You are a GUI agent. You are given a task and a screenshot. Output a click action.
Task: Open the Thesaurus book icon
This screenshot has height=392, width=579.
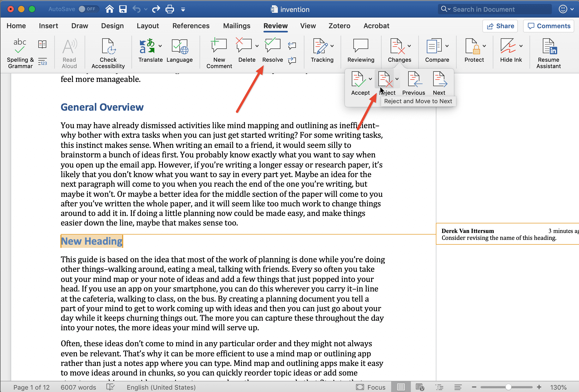coord(42,44)
